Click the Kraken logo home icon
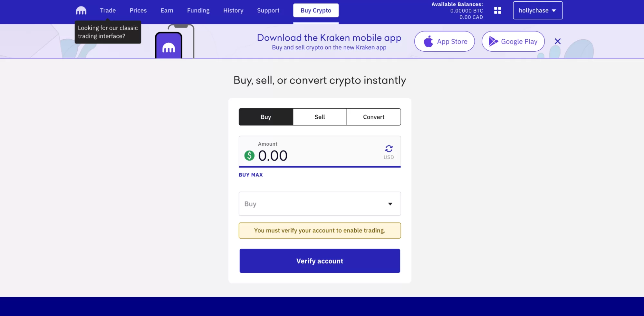 81,11
